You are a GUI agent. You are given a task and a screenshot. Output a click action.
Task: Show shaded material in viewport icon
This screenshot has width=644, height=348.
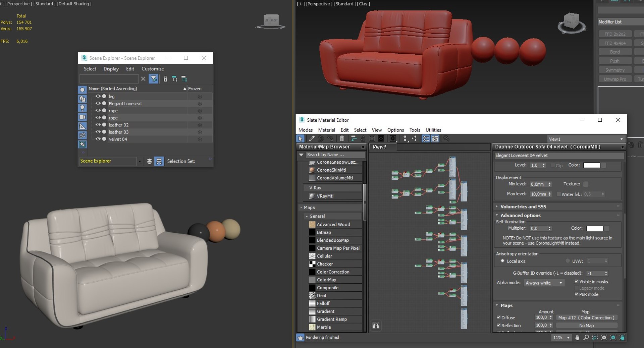coord(372,139)
